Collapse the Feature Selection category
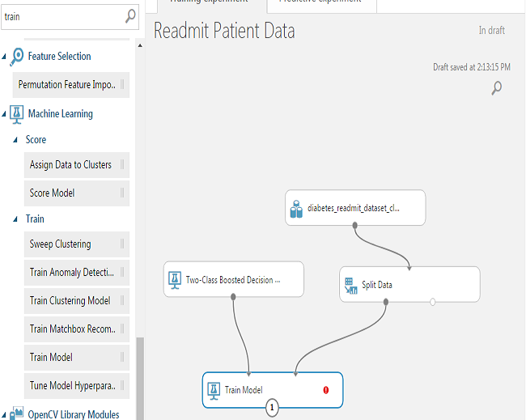This screenshot has width=526, height=420. coord(4,57)
